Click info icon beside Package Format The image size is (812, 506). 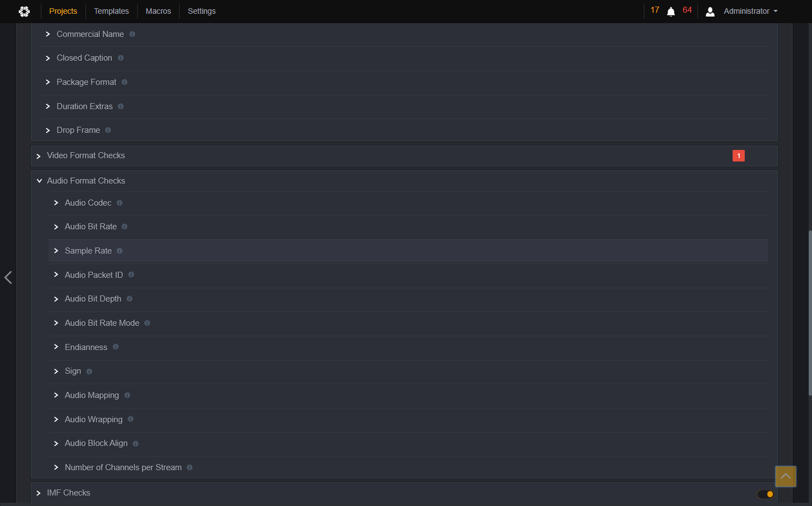coord(125,82)
